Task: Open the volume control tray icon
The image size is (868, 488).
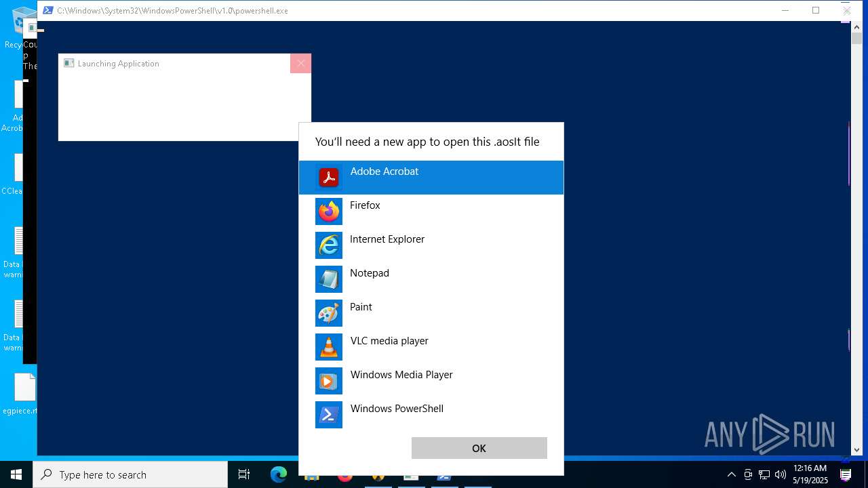Action: click(781, 474)
